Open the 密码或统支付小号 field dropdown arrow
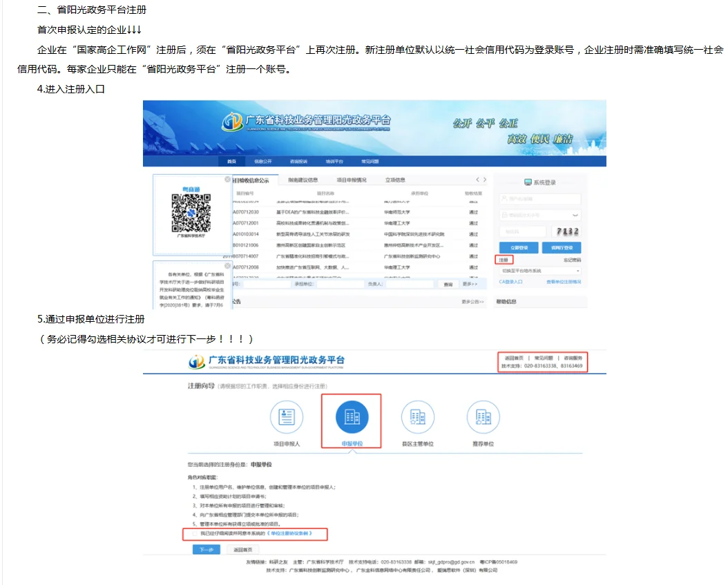 575,215
